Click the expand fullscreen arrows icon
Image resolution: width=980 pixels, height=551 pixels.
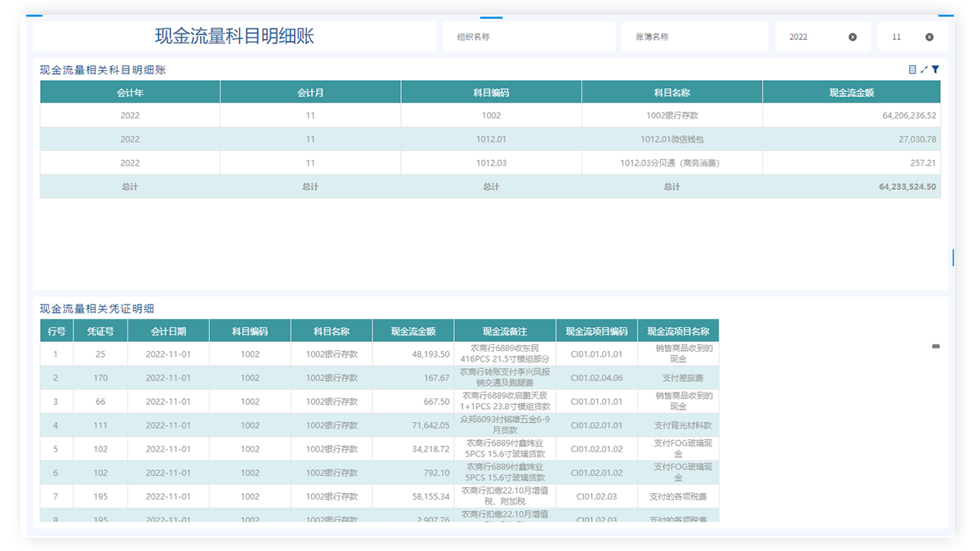924,70
